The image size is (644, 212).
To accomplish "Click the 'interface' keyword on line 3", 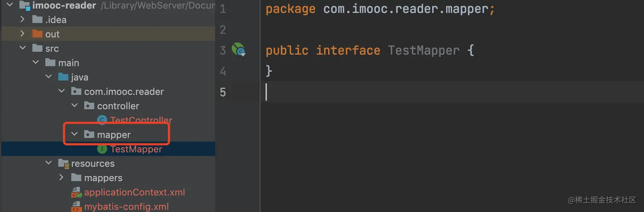I will tap(348, 51).
